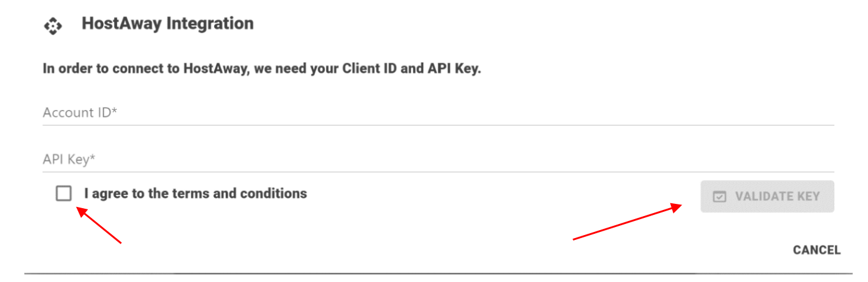The height and width of the screenshot is (282, 868).
Task: Dismiss the form using the CANCEL text
Action: tap(817, 250)
